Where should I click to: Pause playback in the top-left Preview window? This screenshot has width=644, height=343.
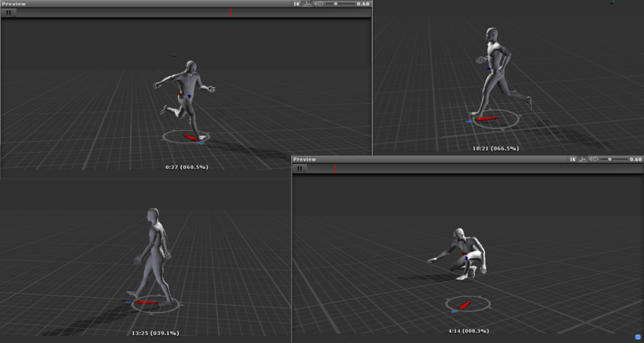9,13
